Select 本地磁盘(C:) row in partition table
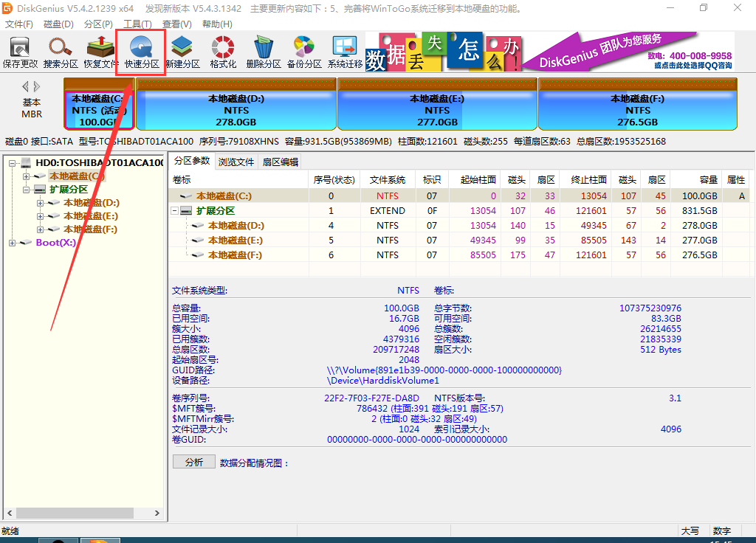The image size is (756, 543). (x=459, y=196)
